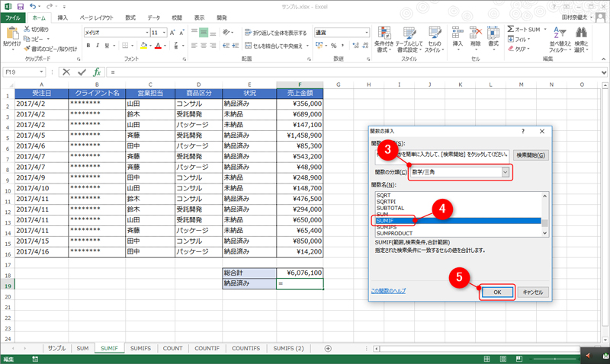
Task: Click the Save icon in title bar
Action: (x=21, y=7)
